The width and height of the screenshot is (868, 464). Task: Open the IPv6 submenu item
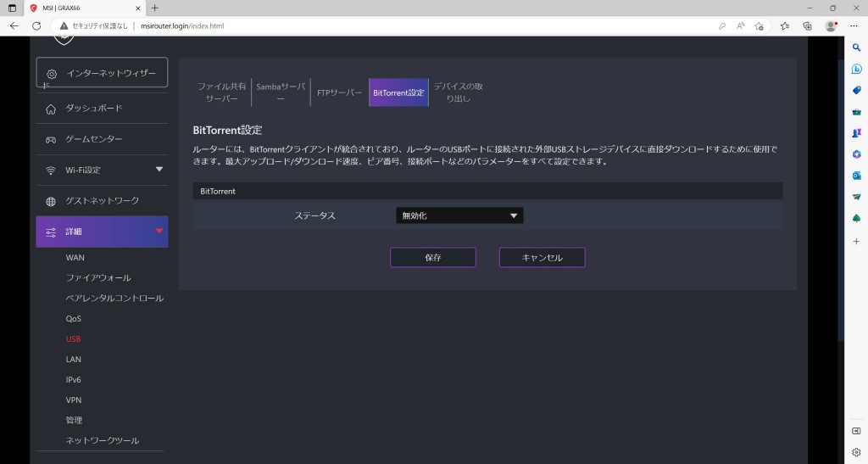click(x=74, y=380)
